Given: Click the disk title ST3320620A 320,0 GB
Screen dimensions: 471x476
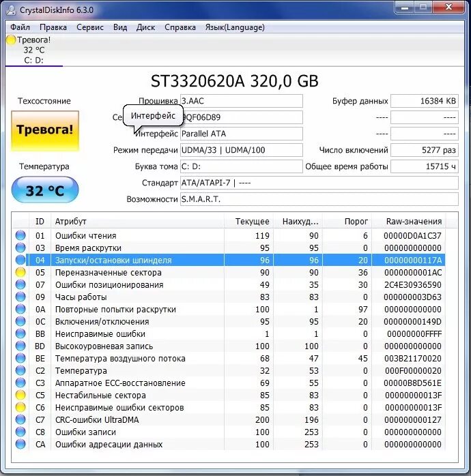Looking at the screenshot, I should pyautogui.click(x=235, y=81).
